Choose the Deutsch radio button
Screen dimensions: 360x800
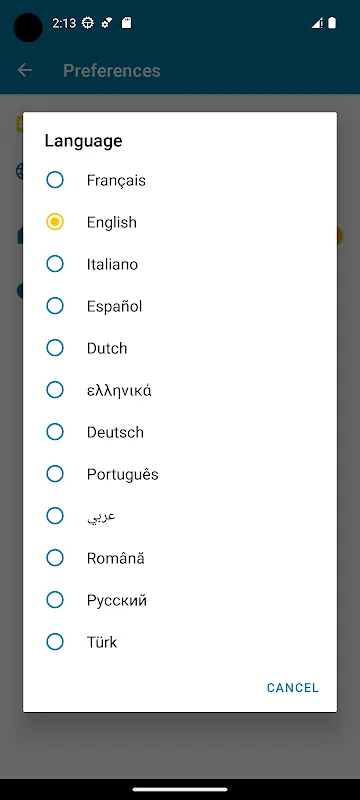point(55,432)
